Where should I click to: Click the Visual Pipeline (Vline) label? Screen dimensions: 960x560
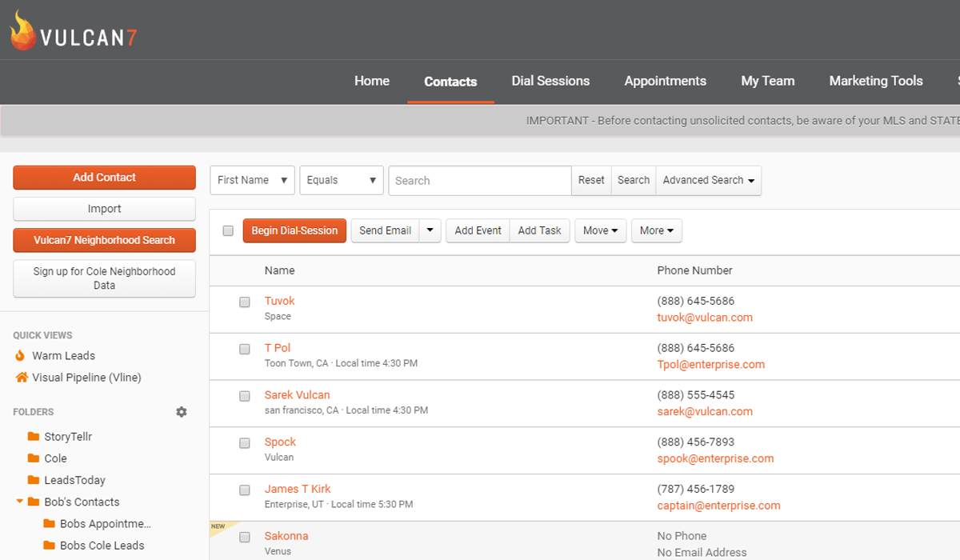[x=86, y=378]
